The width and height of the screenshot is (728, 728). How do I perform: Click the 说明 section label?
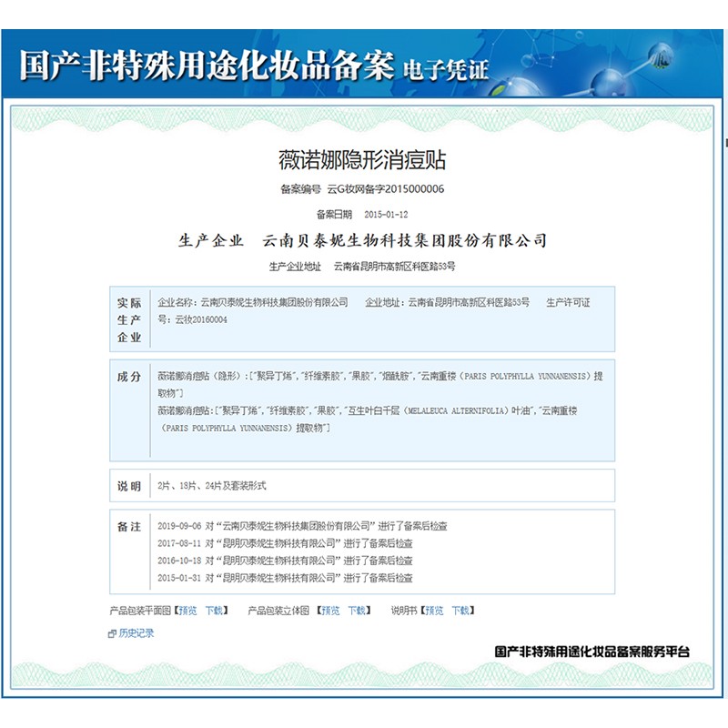(x=129, y=487)
